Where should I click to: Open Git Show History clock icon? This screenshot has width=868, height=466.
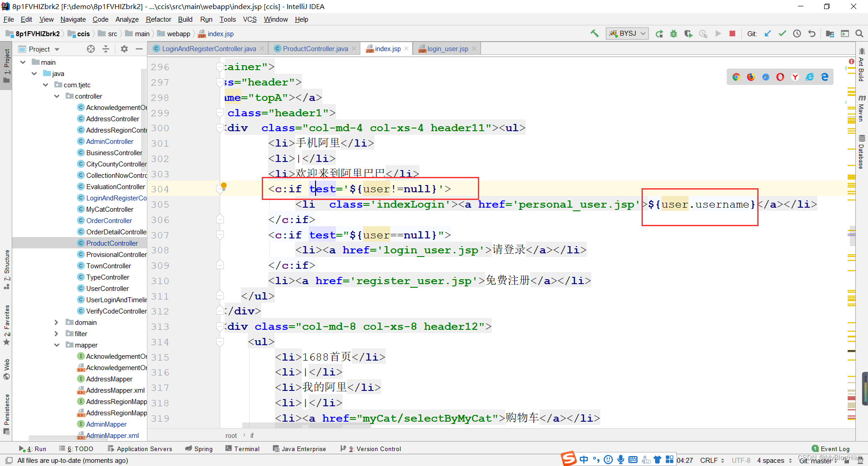[x=797, y=33]
